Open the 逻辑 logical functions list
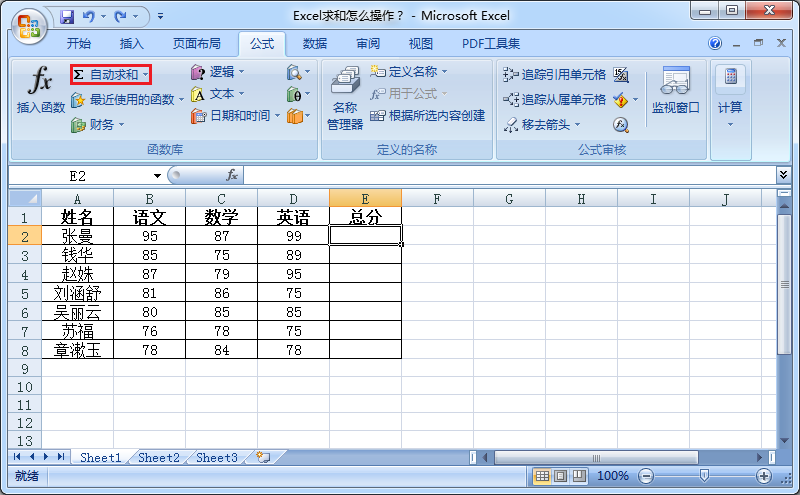The height and width of the screenshot is (495, 800). click(217, 72)
